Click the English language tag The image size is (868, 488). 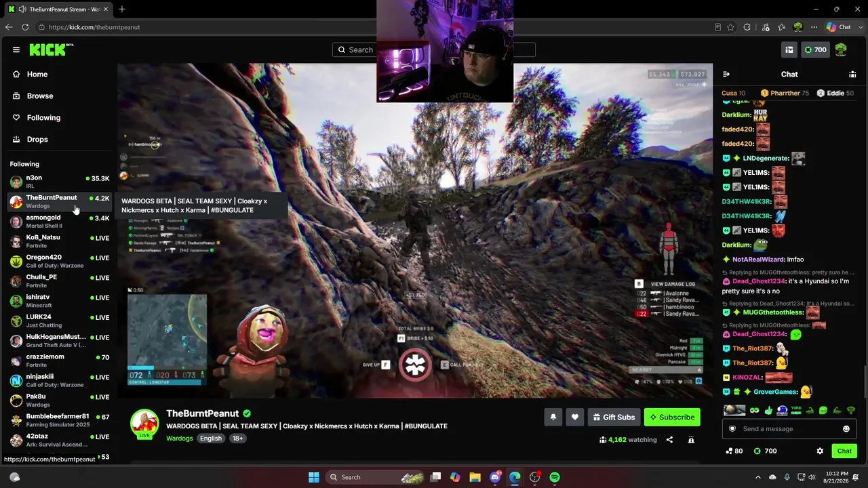pyautogui.click(x=211, y=439)
